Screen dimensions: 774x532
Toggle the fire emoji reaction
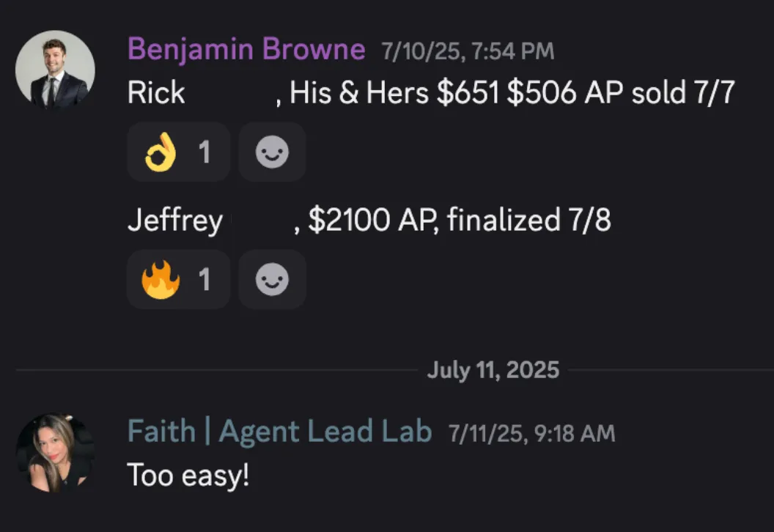coord(178,279)
